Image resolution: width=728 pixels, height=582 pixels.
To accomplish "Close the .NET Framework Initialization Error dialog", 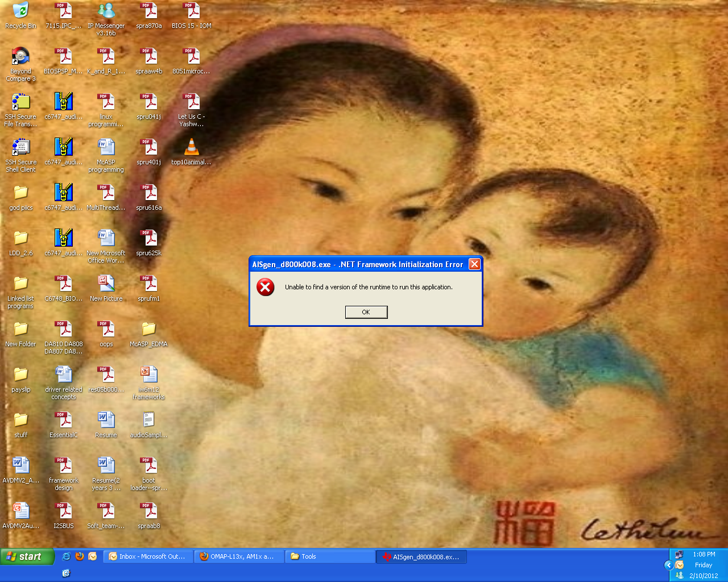I will pyautogui.click(x=474, y=264).
